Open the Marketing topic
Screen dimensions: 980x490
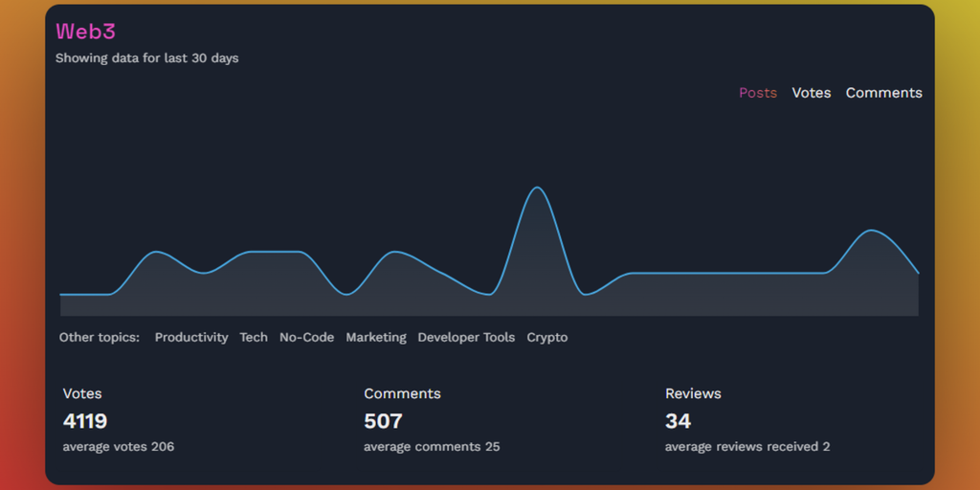pyautogui.click(x=376, y=338)
